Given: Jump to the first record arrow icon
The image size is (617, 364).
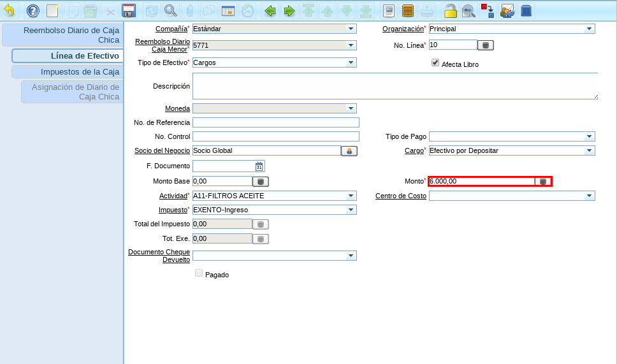Looking at the screenshot, I should [308, 11].
